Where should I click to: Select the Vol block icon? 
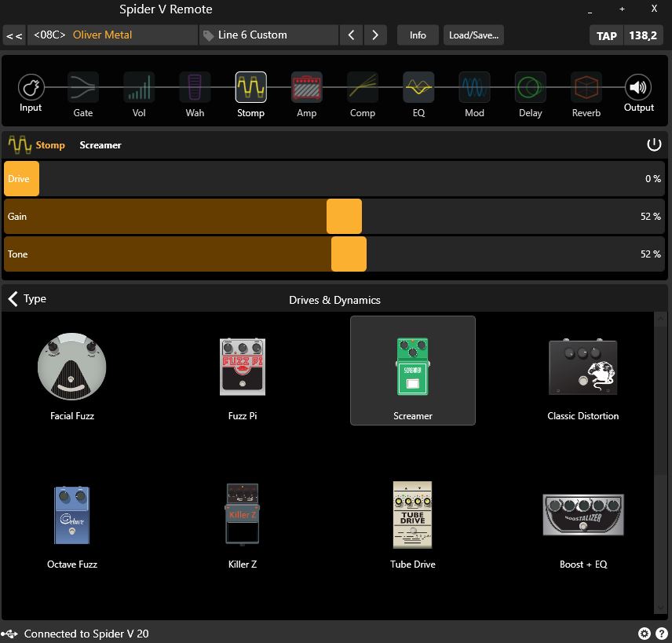139,87
